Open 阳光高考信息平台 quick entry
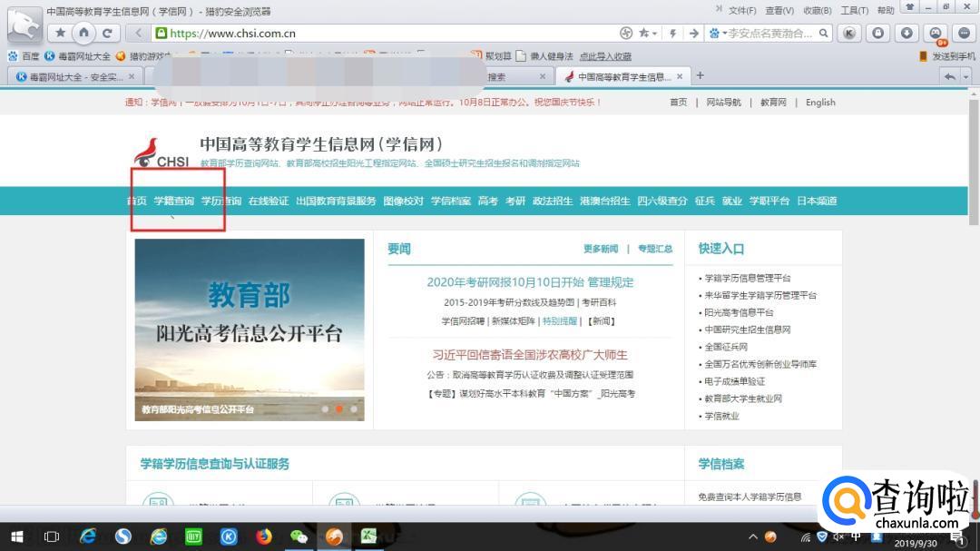The image size is (980, 551). point(739,312)
